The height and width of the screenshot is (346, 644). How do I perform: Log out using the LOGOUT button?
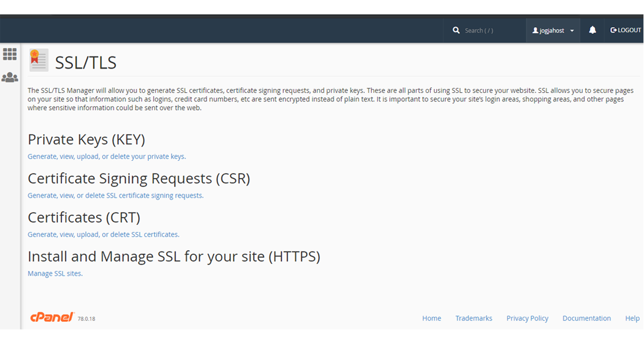(x=625, y=30)
